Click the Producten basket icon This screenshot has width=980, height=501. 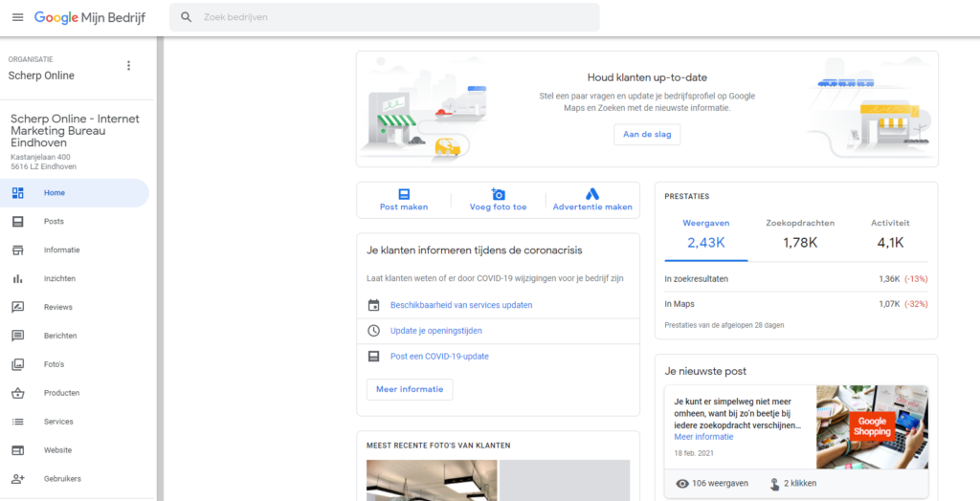tap(17, 393)
